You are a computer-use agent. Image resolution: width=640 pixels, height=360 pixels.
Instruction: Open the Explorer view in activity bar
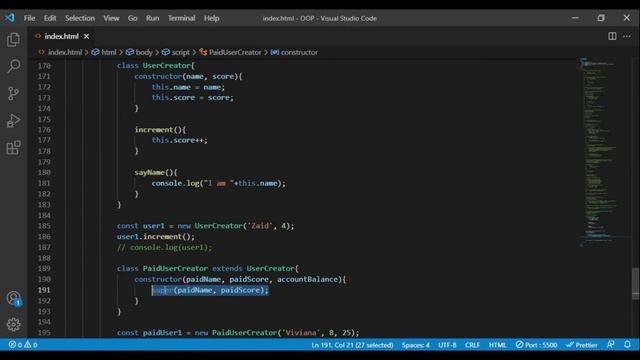(x=13, y=40)
